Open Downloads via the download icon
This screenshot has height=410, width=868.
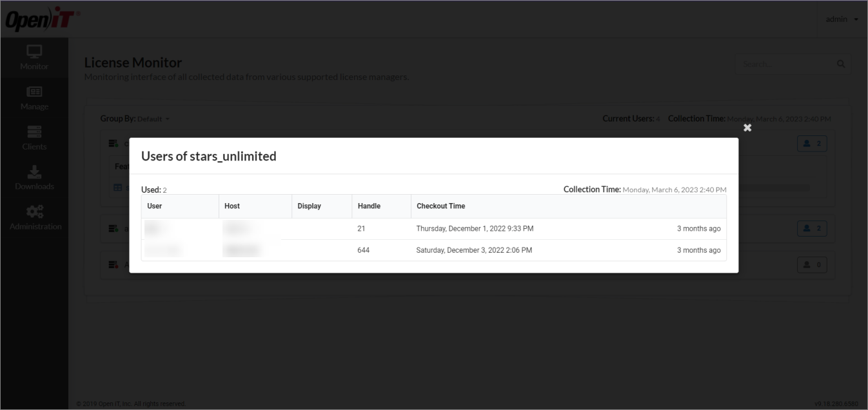click(34, 173)
